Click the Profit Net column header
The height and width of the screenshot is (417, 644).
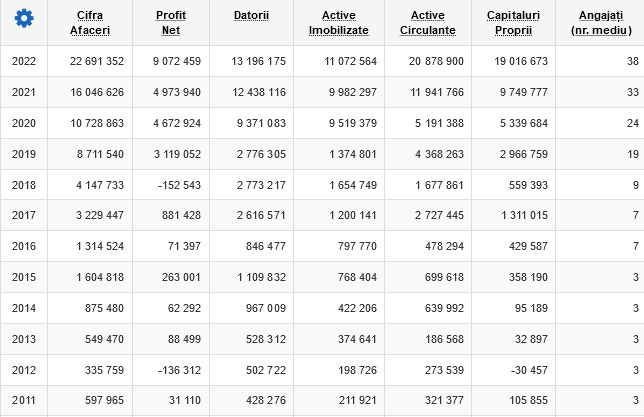tap(171, 23)
